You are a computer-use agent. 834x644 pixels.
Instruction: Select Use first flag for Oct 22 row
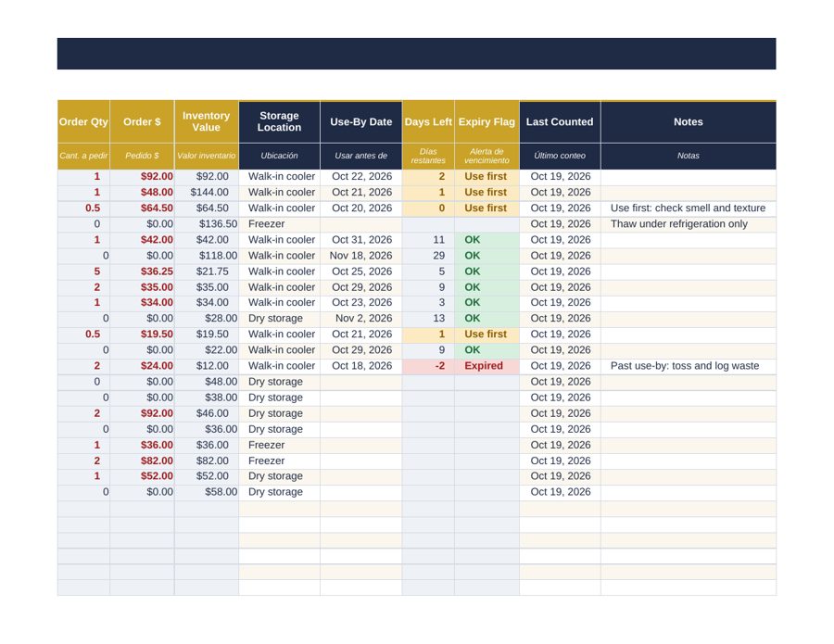click(486, 177)
